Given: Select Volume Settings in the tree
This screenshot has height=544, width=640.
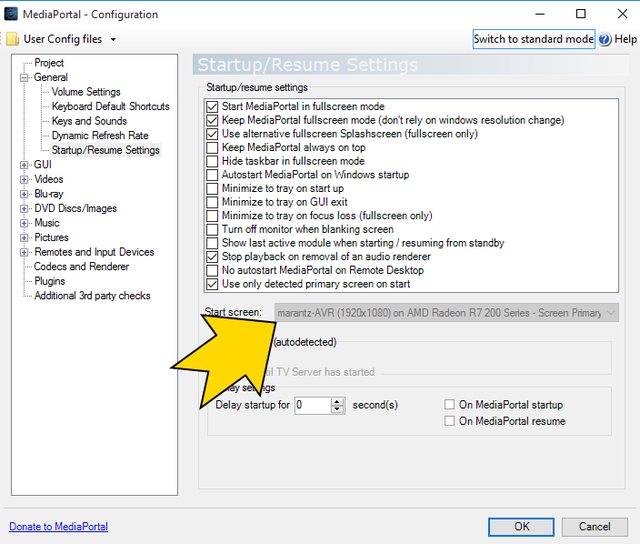Looking at the screenshot, I should 86,92.
